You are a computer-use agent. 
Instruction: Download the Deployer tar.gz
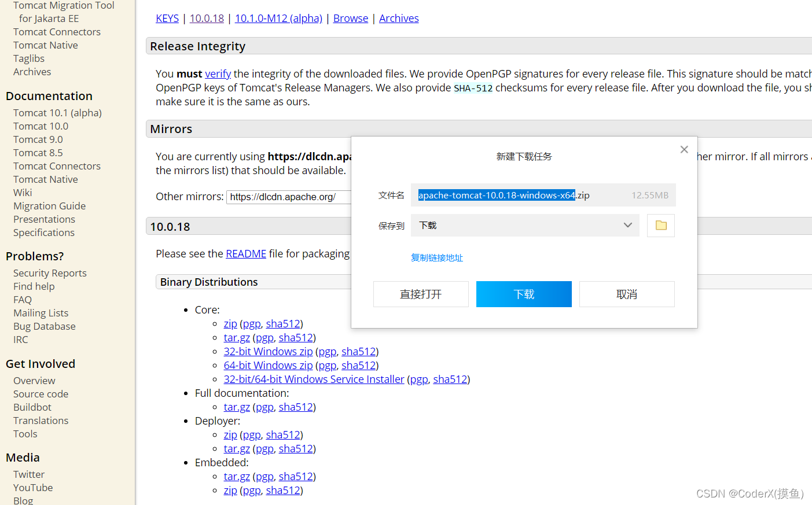[237, 448]
